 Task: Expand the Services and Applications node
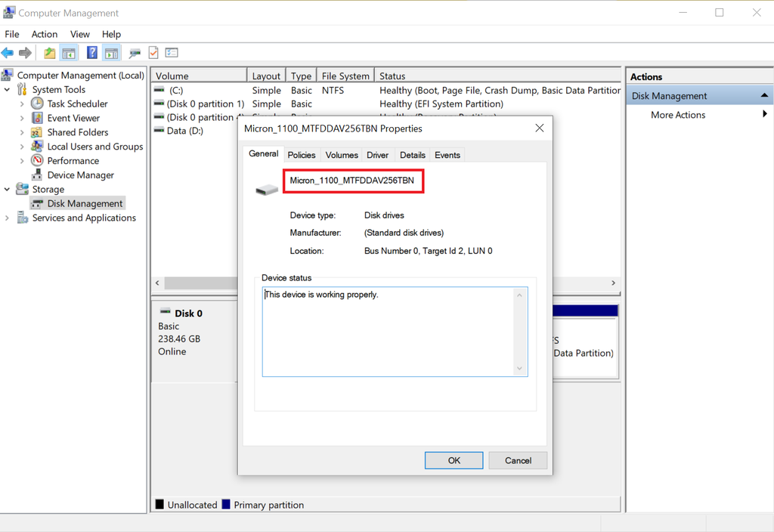(7, 218)
